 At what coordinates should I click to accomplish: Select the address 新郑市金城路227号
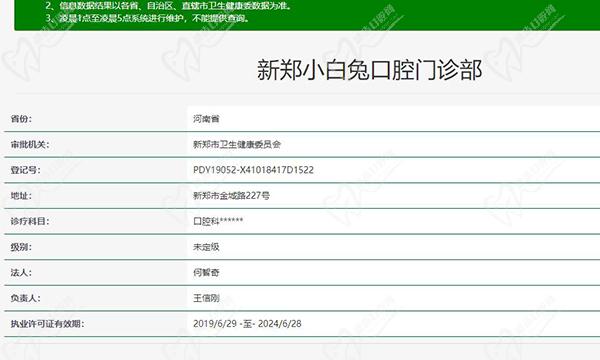[232, 195]
